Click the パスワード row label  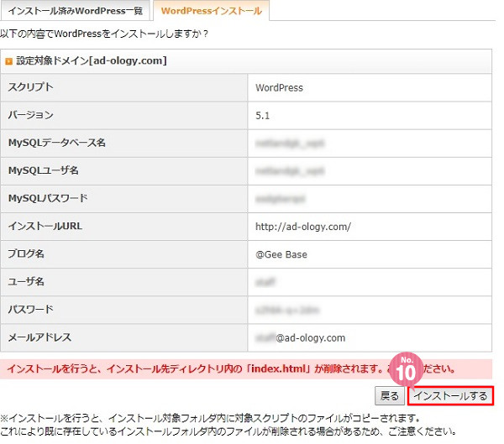pos(30,310)
